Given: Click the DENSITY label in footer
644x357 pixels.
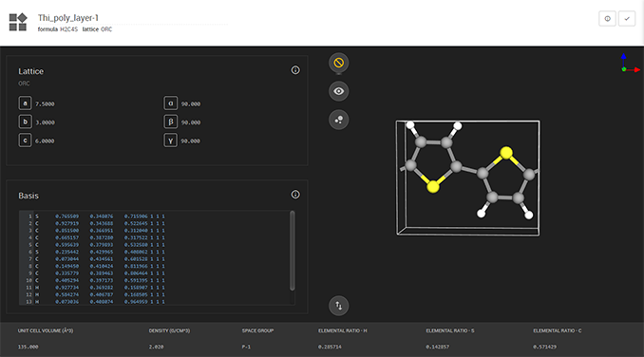Looking at the screenshot, I should [169, 330].
